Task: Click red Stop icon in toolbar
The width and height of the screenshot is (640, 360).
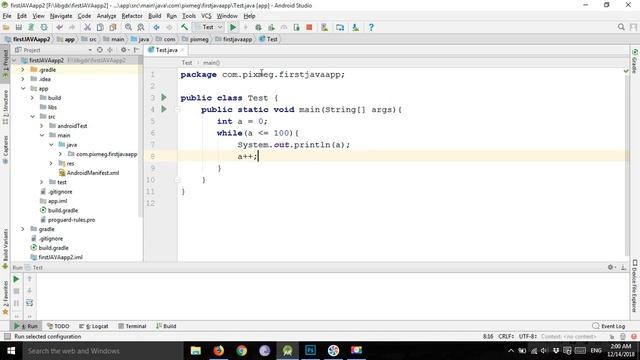Action: 309,27
